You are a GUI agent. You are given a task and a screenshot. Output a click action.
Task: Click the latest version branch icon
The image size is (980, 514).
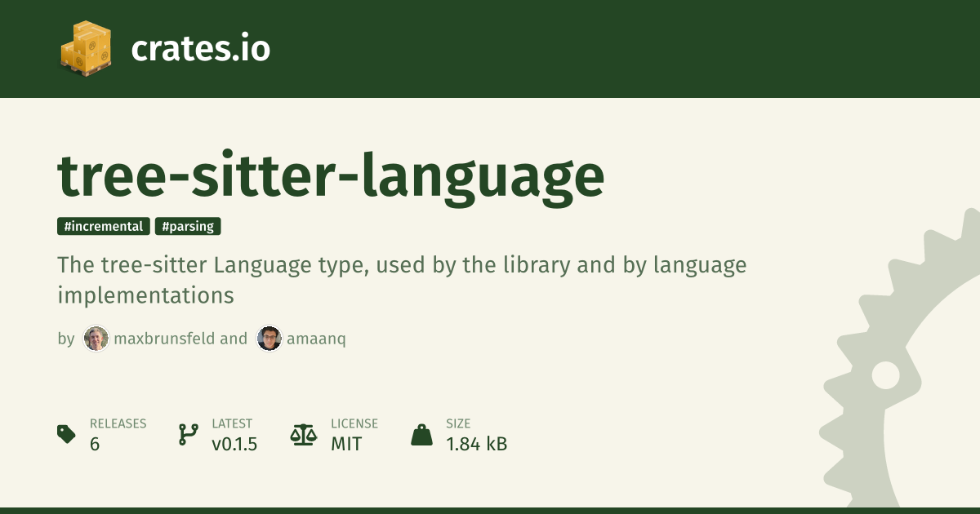tap(189, 434)
